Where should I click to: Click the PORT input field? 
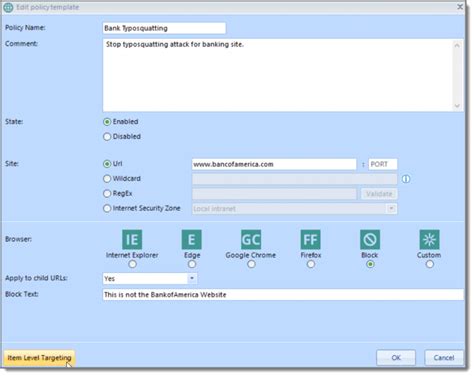tap(383, 164)
